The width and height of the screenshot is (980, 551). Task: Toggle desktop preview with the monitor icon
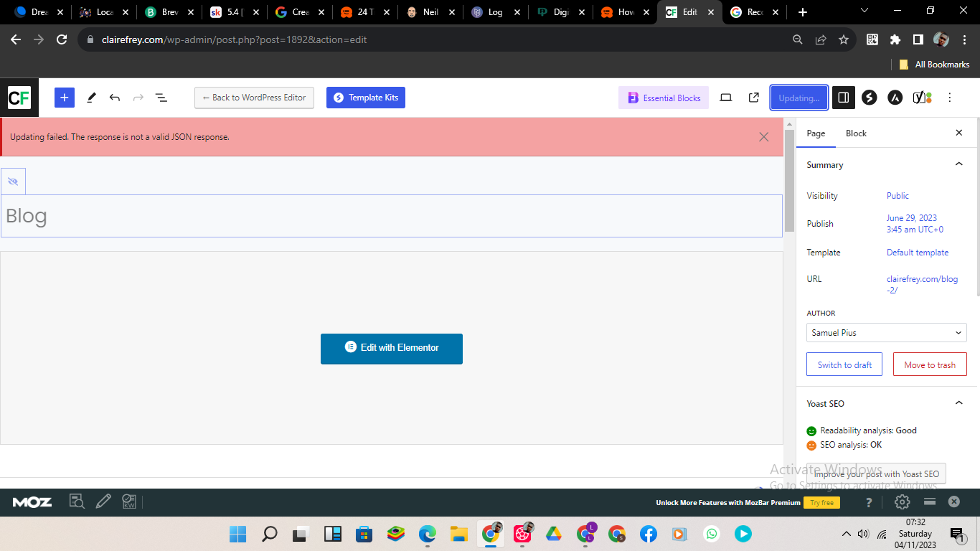click(726, 97)
